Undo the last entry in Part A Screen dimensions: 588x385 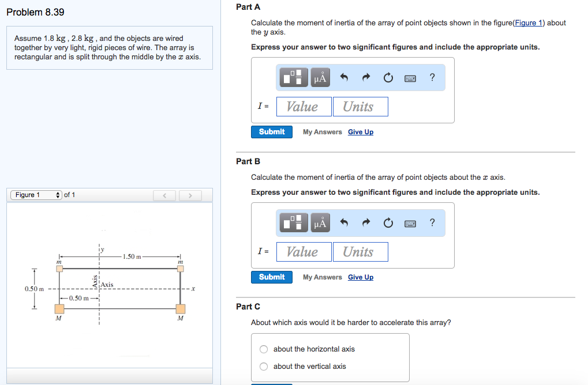[x=344, y=77]
